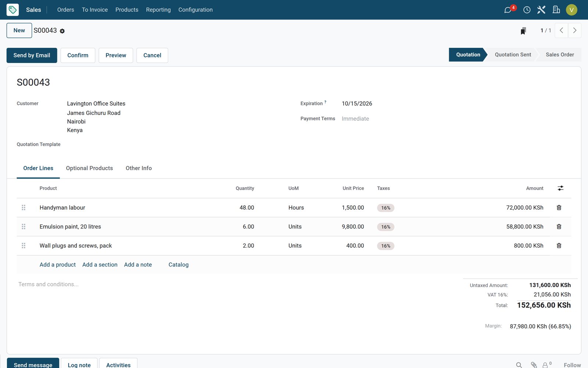Click the gear icon next to S00043
Image resolution: width=588 pixels, height=368 pixels.
coord(62,31)
